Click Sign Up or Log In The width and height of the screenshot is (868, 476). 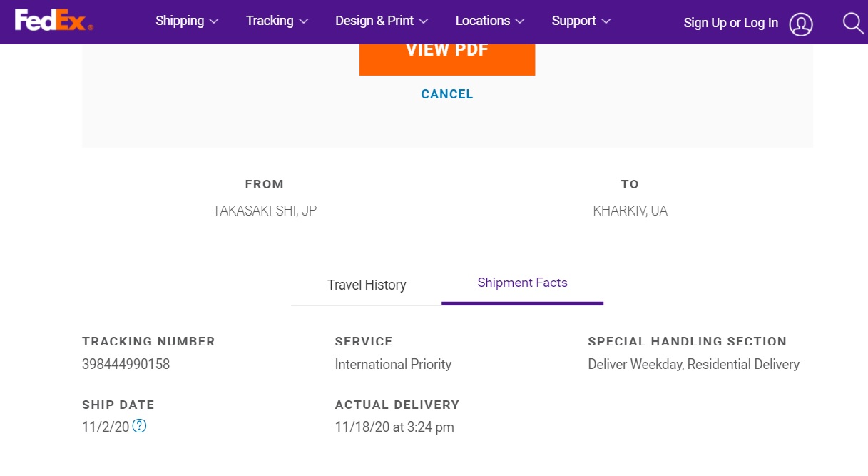coord(731,23)
